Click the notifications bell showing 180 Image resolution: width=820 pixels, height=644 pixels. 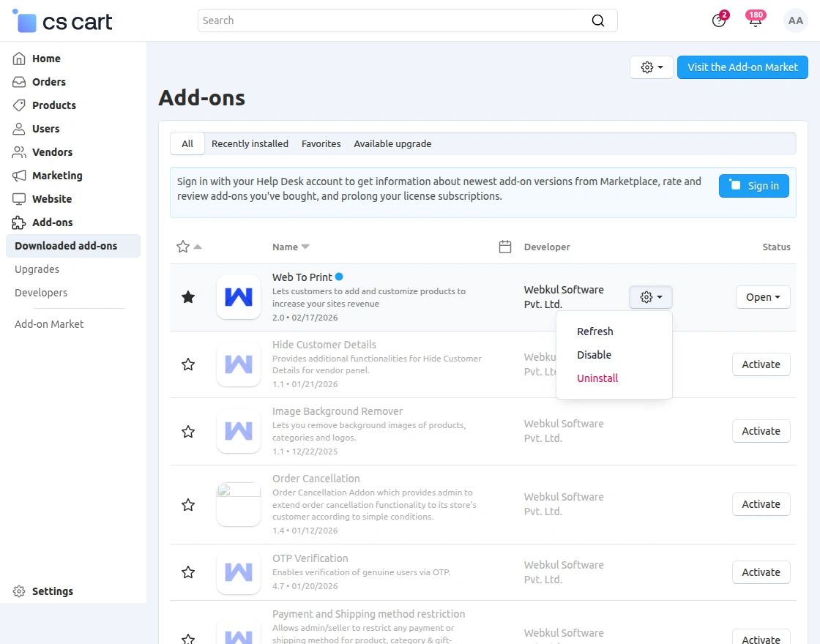pos(755,20)
